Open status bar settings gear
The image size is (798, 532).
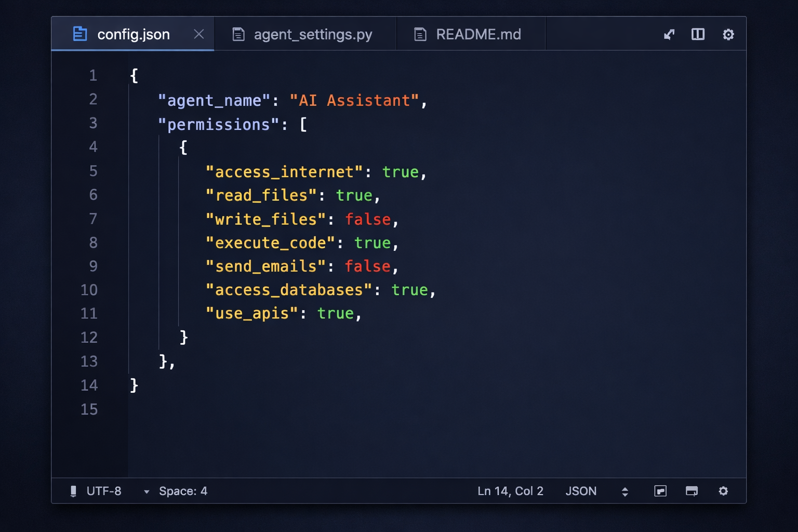point(723,491)
